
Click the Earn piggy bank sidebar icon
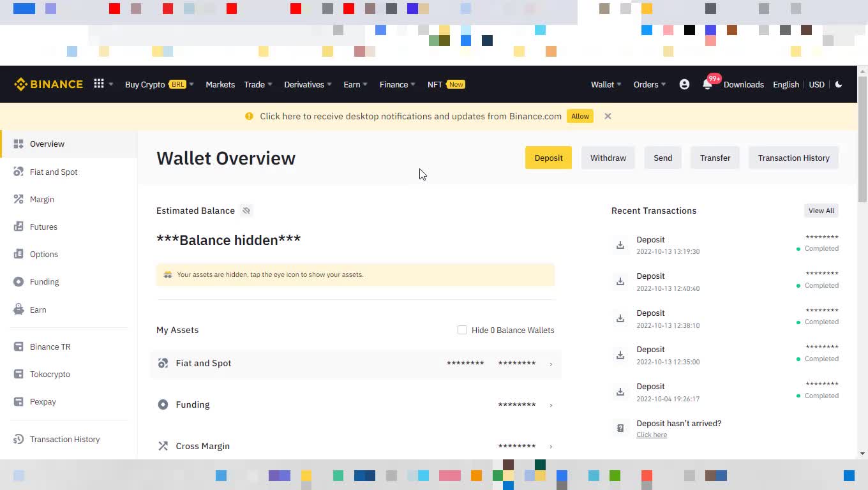point(19,309)
